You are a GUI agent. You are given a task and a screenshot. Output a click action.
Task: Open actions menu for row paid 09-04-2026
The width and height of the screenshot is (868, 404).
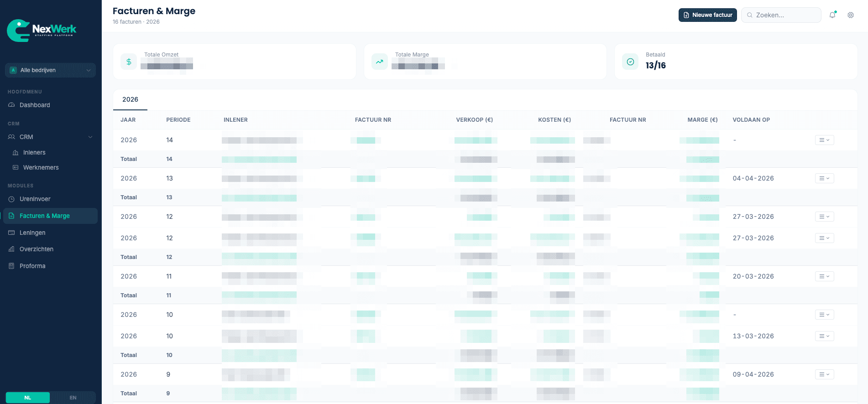pyautogui.click(x=824, y=374)
